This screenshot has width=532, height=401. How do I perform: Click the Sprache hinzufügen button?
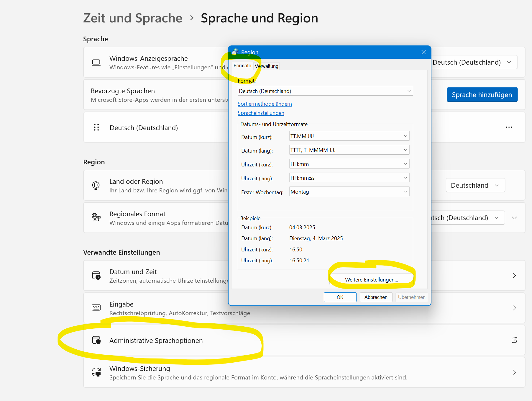pos(482,94)
